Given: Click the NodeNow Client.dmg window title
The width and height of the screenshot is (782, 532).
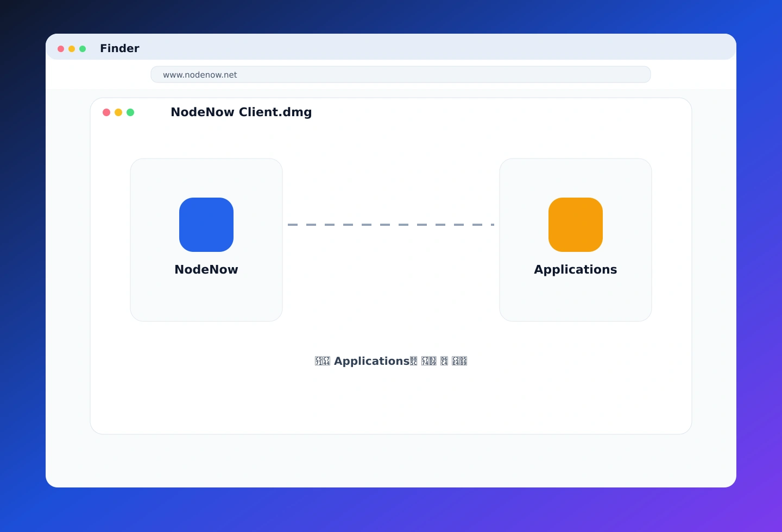Looking at the screenshot, I should pyautogui.click(x=241, y=112).
